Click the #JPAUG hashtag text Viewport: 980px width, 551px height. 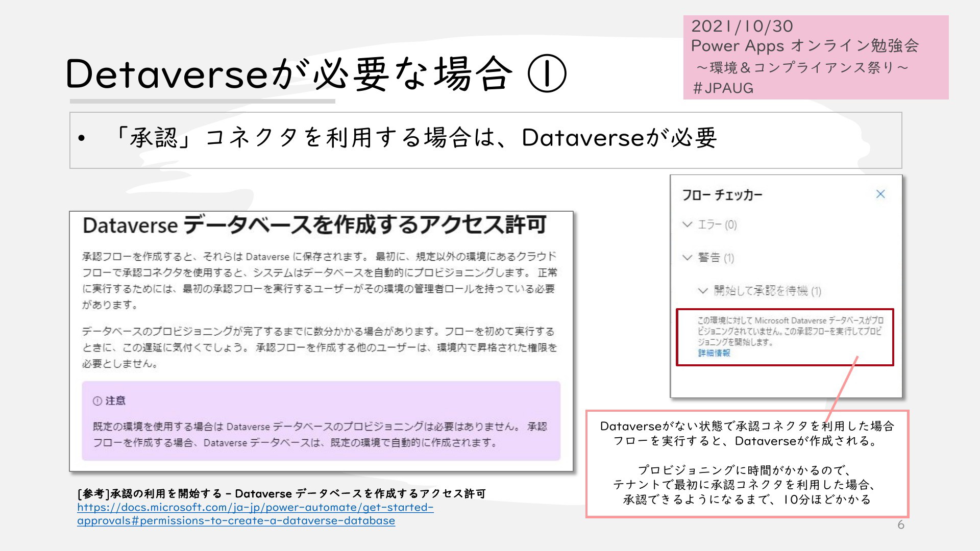(723, 88)
